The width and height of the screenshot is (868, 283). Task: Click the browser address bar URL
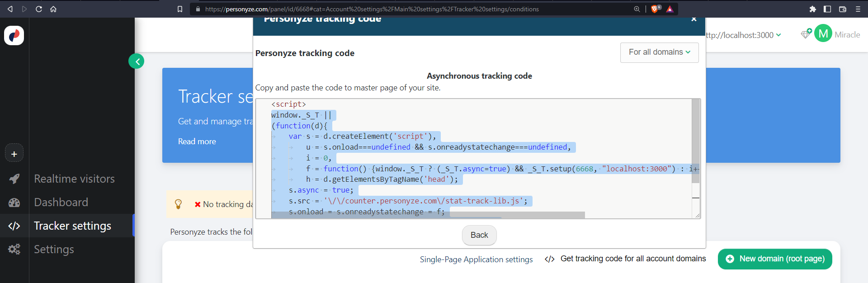pos(372,9)
